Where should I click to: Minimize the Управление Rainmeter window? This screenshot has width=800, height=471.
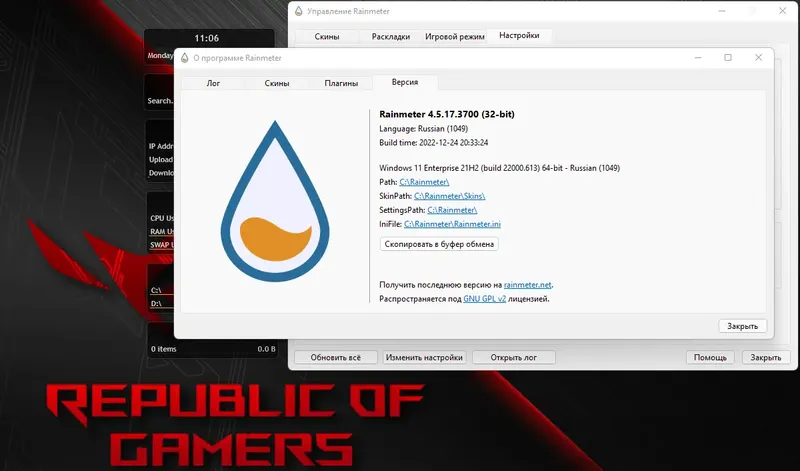coord(722,11)
